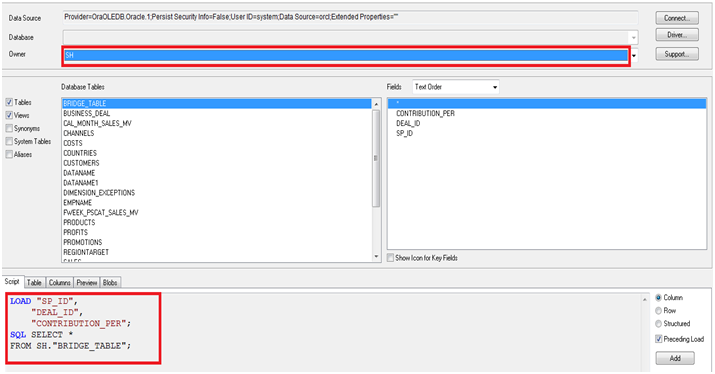Image resolution: width=715 pixels, height=374 pixels.
Task: Select DEAL_ID field
Action: [547, 123]
